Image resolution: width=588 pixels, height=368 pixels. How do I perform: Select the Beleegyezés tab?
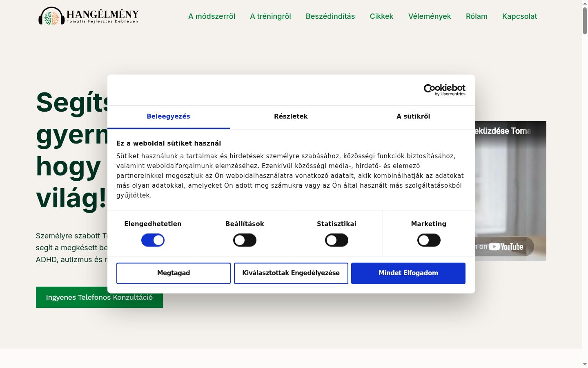(x=168, y=117)
